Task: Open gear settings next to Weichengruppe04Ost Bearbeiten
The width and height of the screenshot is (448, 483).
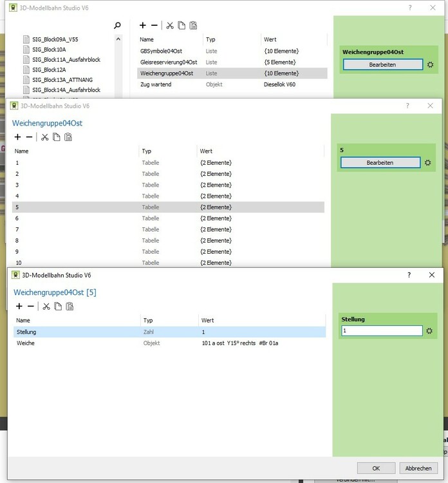Action: (430, 64)
